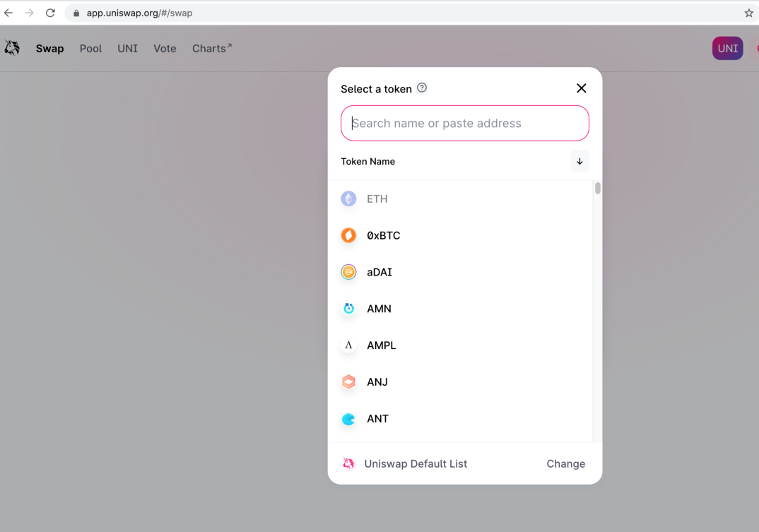This screenshot has height=532, width=759.
Task: Open the Charts external link
Action: [x=212, y=49]
